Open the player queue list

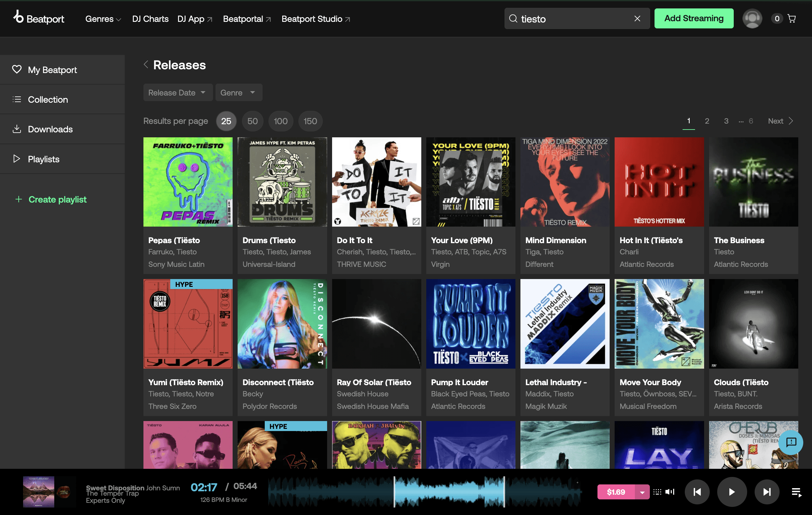coord(796,493)
